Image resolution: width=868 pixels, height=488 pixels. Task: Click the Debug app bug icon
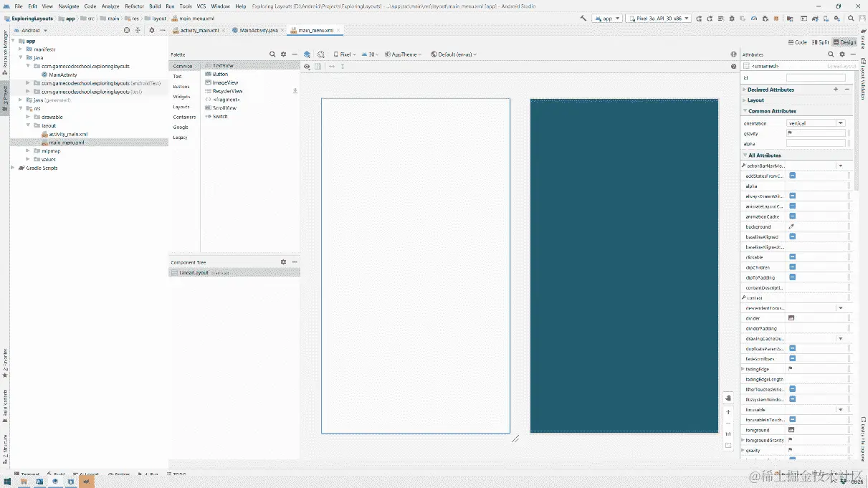click(732, 19)
